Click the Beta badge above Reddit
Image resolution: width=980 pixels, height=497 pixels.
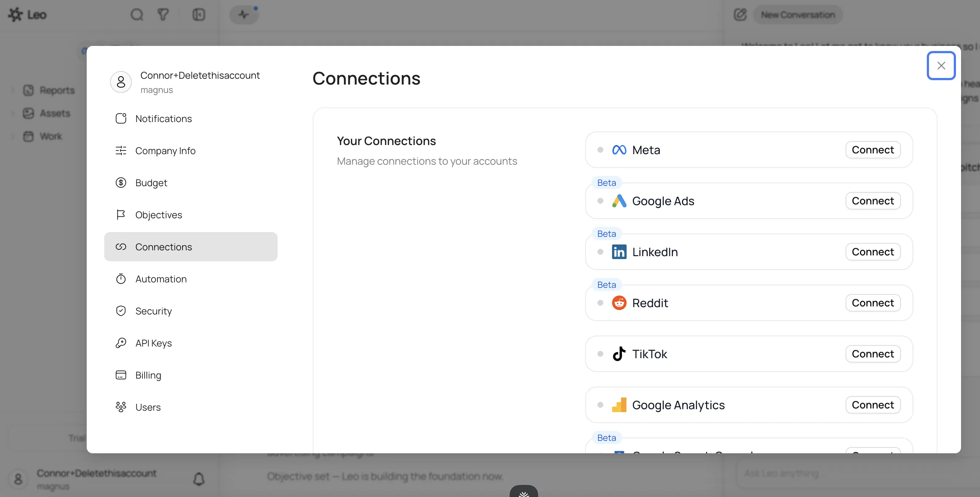pyautogui.click(x=607, y=285)
